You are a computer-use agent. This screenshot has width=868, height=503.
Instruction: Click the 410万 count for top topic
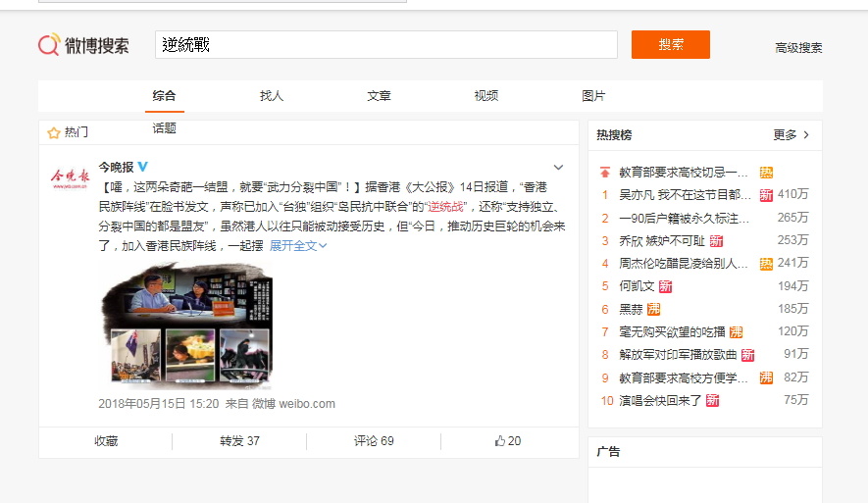pos(792,194)
